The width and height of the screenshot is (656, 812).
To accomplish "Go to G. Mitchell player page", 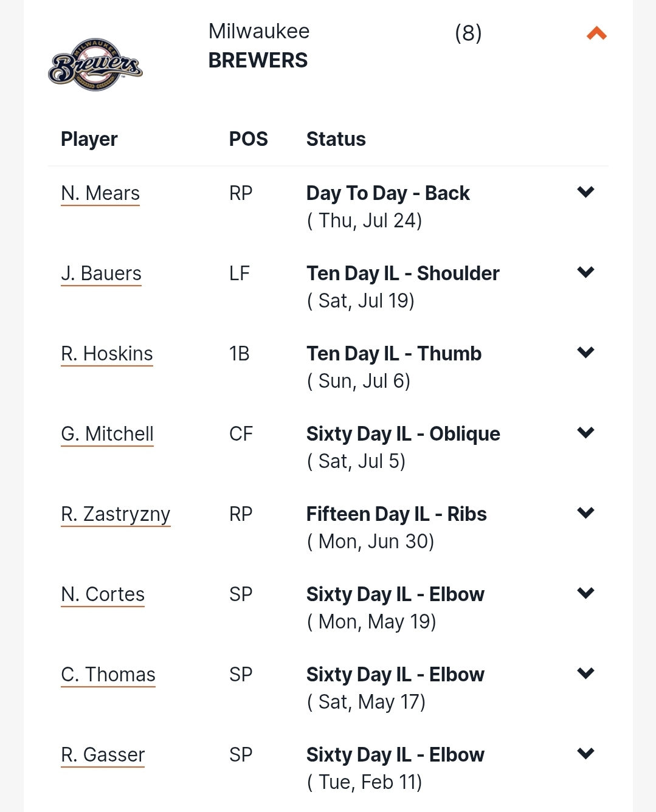I will [107, 434].
